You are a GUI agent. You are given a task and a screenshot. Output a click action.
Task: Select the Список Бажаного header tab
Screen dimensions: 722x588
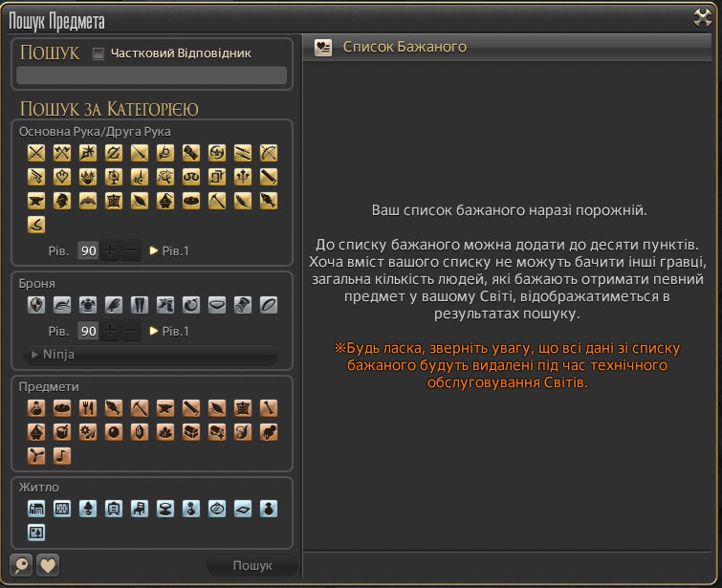tap(507, 47)
